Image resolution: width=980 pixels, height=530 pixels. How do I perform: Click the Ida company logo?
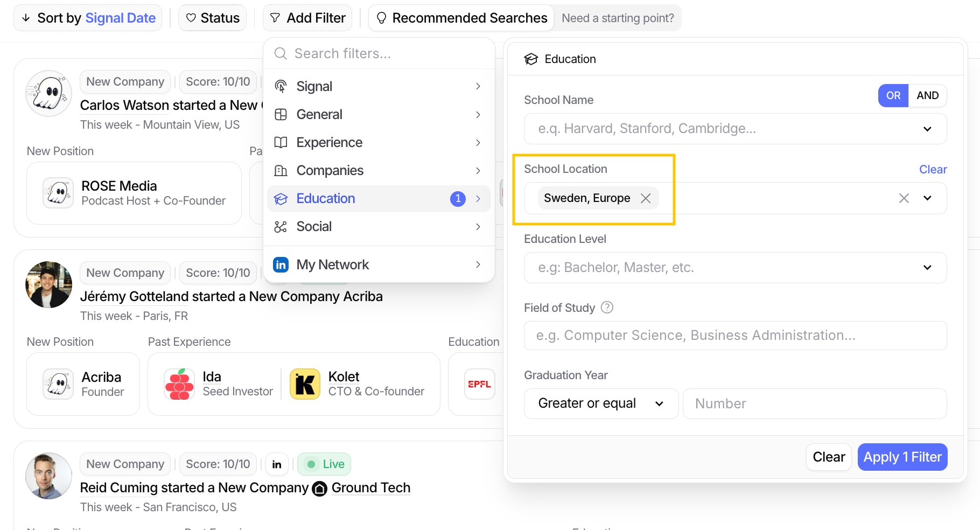[179, 384]
